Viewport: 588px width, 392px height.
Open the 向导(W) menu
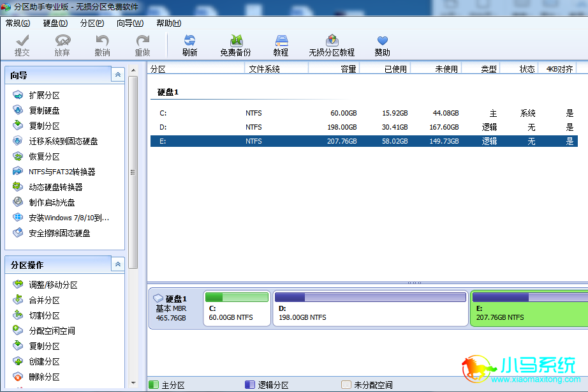[x=129, y=23]
